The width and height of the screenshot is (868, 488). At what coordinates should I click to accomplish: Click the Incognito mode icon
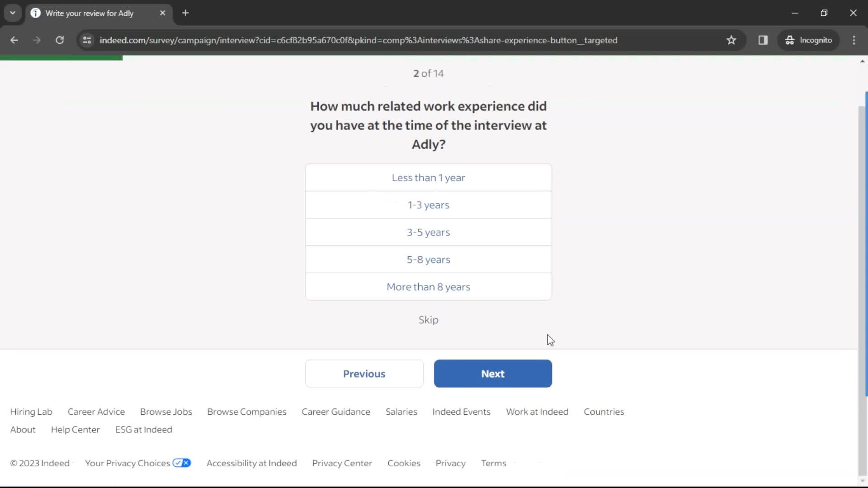[x=790, y=40]
